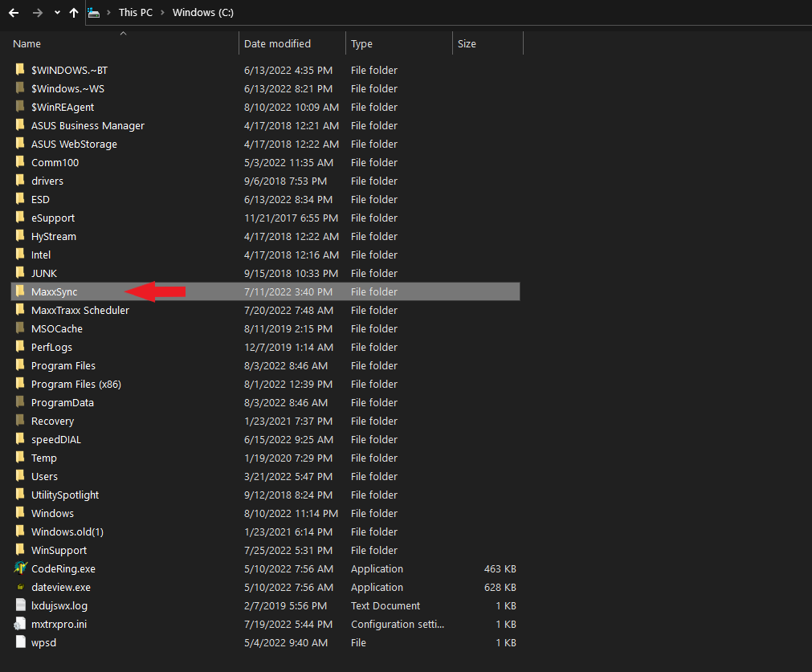
Task: Select the Temp folder name
Action: [x=44, y=458]
